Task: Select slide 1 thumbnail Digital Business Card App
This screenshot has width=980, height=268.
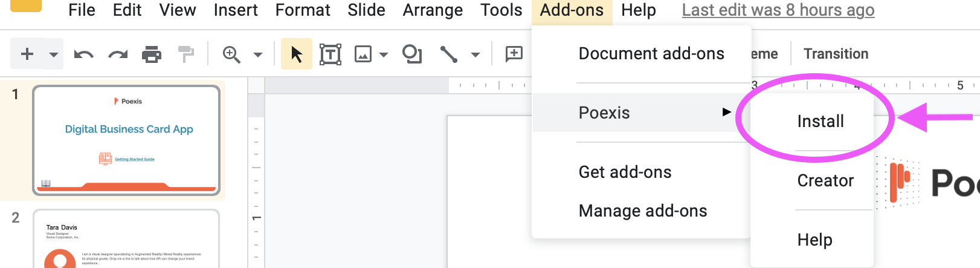Action: point(126,140)
